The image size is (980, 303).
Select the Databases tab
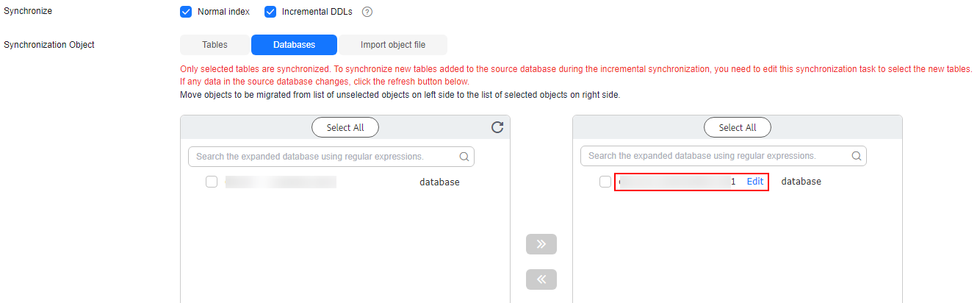[x=294, y=45]
